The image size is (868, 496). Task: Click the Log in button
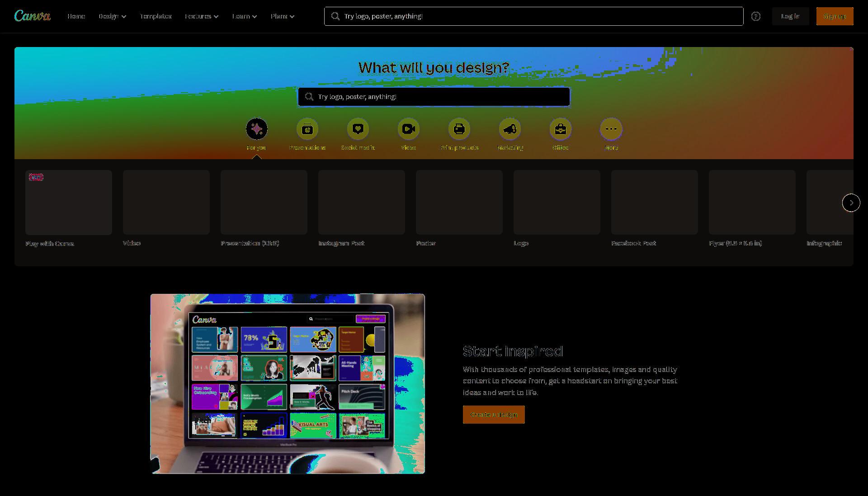[x=790, y=16]
